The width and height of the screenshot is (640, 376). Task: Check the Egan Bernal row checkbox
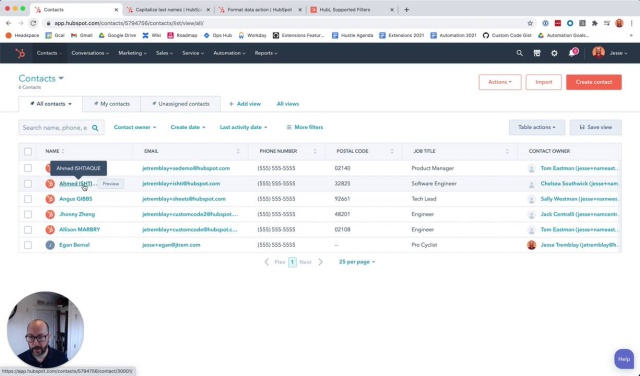click(x=28, y=245)
